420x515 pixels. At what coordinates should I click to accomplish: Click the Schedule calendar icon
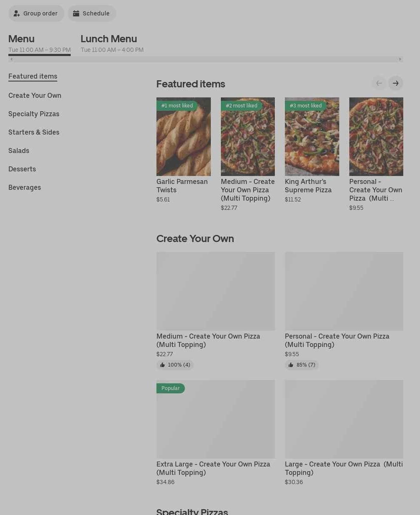point(76,13)
